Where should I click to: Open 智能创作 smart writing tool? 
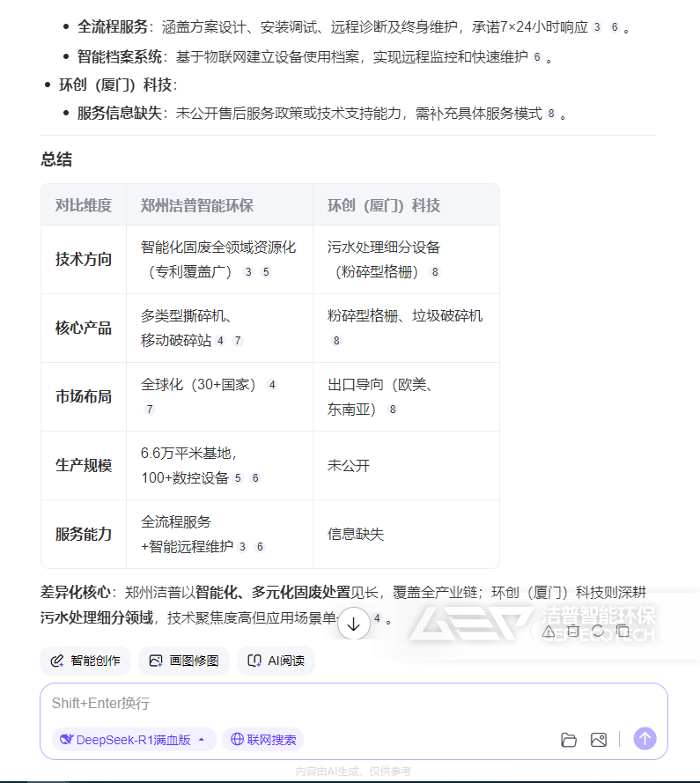pyautogui.click(x=85, y=661)
